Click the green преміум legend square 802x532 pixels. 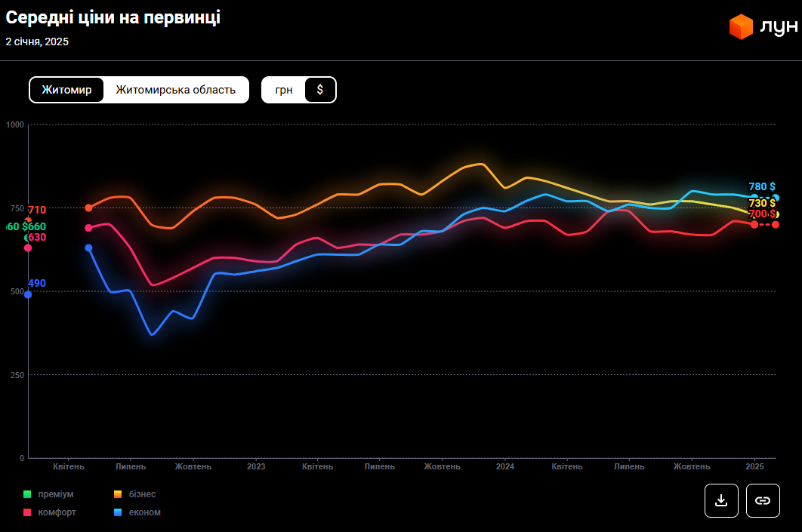[27, 494]
